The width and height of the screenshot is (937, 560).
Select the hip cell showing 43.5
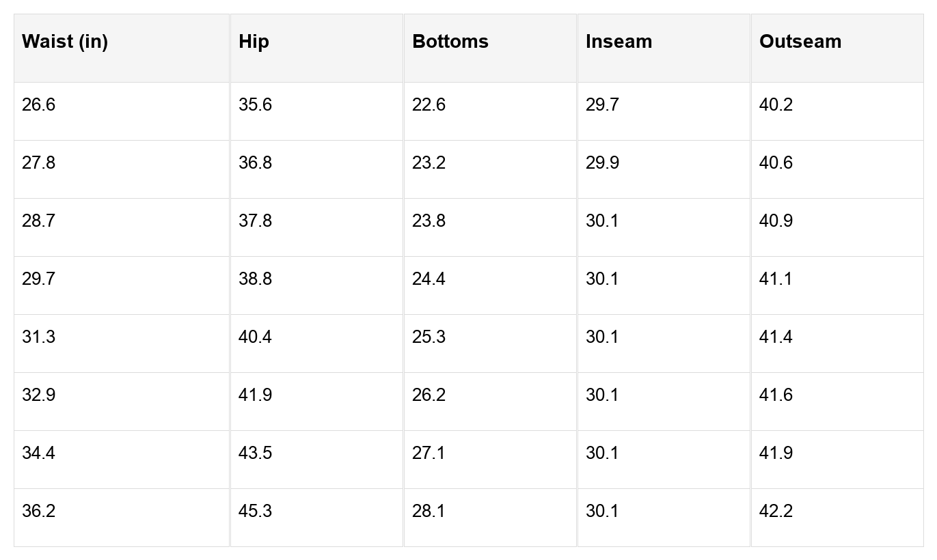tap(255, 453)
